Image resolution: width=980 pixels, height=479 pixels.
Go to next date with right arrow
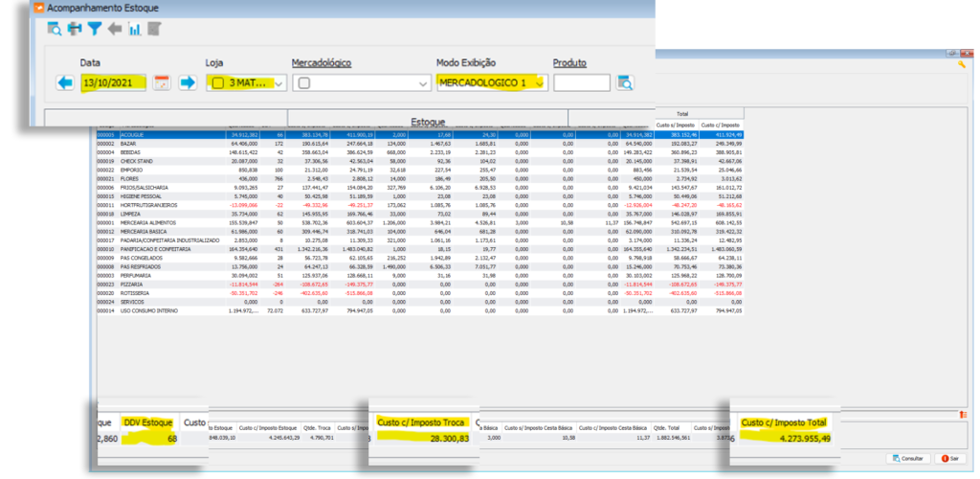(x=188, y=82)
